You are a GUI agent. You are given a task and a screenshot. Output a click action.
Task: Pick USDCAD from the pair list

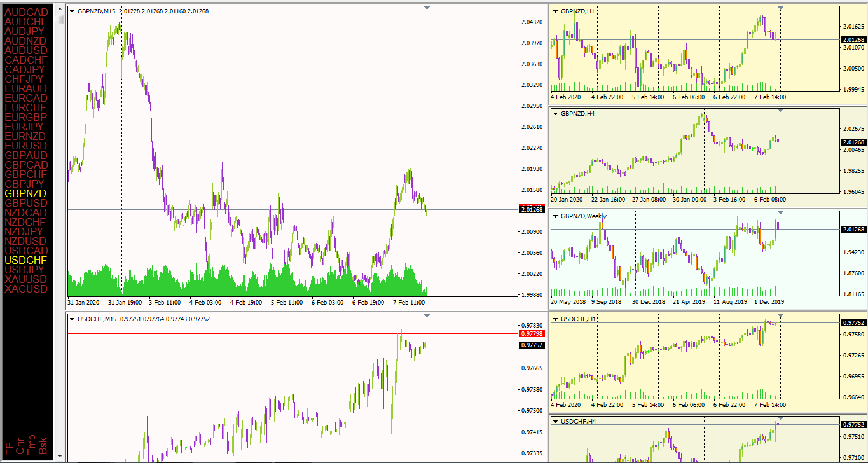[26, 251]
